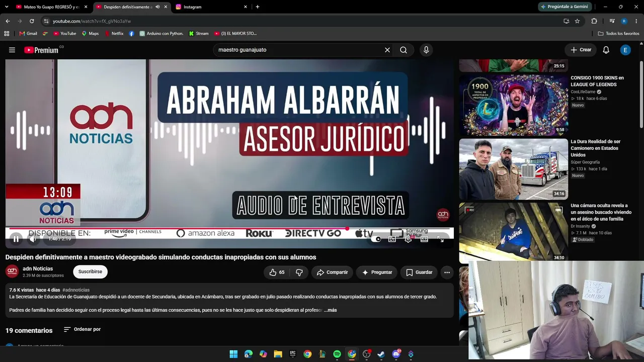Open more actions three-dot menu
Screen dimensions: 644x362
point(447,272)
